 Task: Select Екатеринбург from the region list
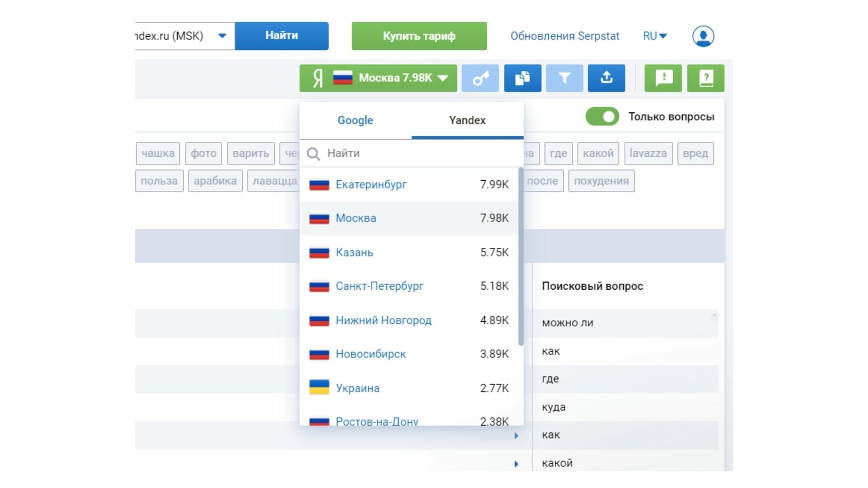[409, 184]
